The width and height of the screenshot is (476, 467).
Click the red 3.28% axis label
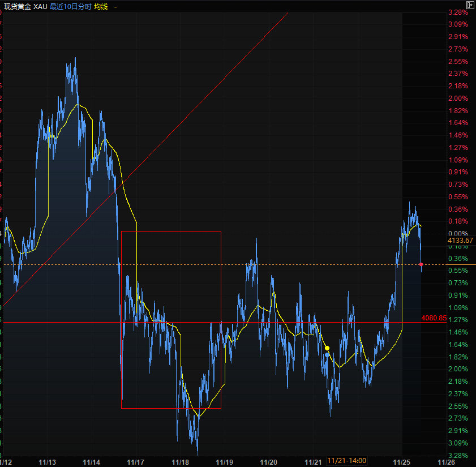click(x=458, y=12)
